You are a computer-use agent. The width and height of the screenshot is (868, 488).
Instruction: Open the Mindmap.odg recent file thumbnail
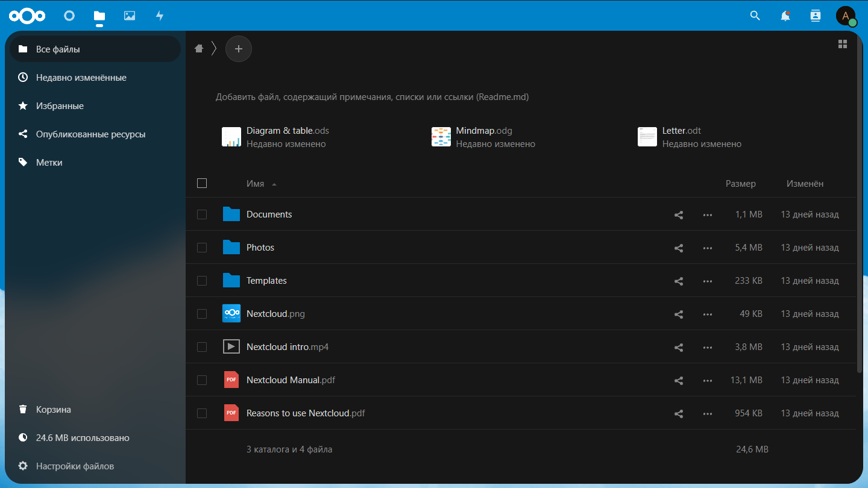point(441,137)
